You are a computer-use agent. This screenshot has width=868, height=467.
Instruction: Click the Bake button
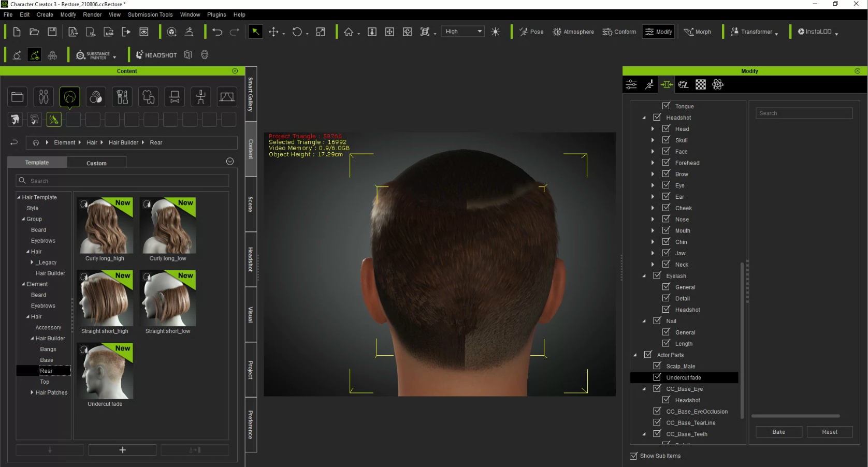778,432
